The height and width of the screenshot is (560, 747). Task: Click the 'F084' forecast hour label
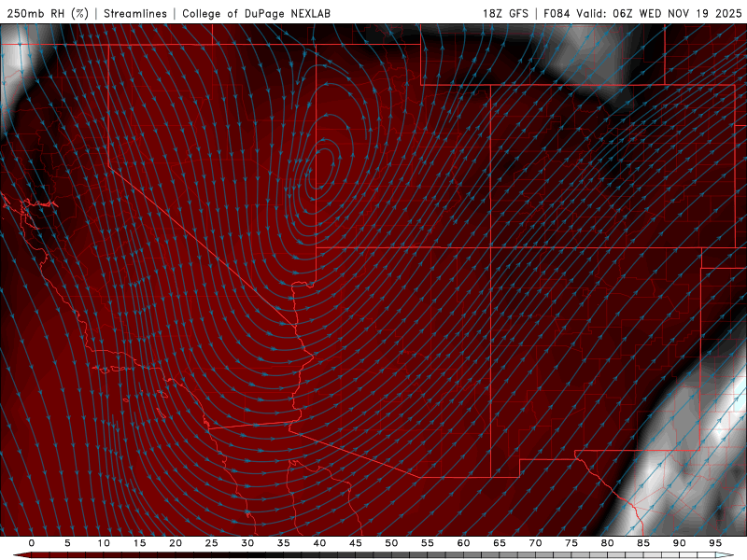(x=557, y=13)
